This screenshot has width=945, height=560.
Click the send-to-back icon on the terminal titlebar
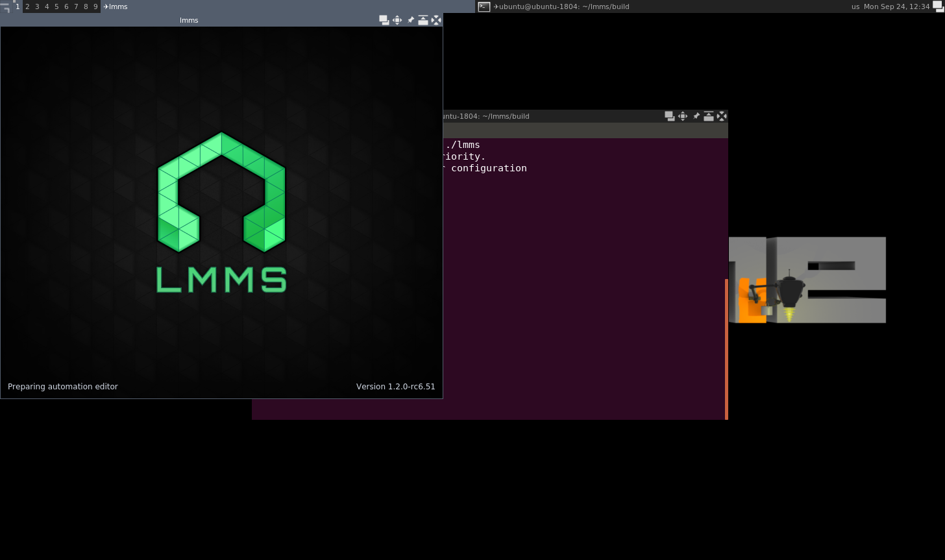pos(670,116)
